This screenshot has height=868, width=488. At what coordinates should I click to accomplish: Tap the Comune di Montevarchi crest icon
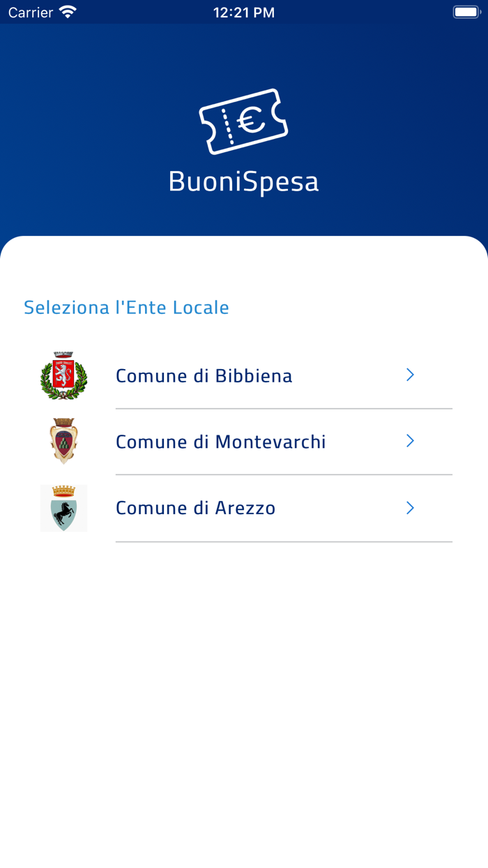click(x=63, y=440)
